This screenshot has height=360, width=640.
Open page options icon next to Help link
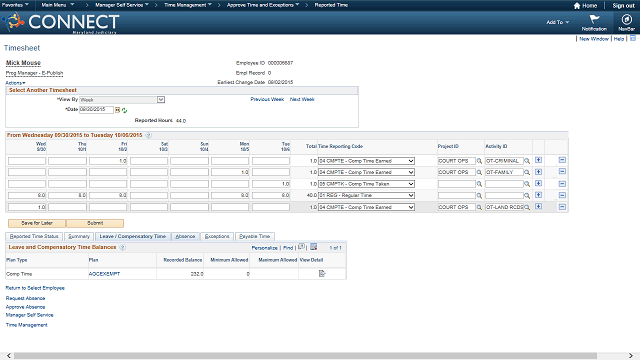pos(633,38)
